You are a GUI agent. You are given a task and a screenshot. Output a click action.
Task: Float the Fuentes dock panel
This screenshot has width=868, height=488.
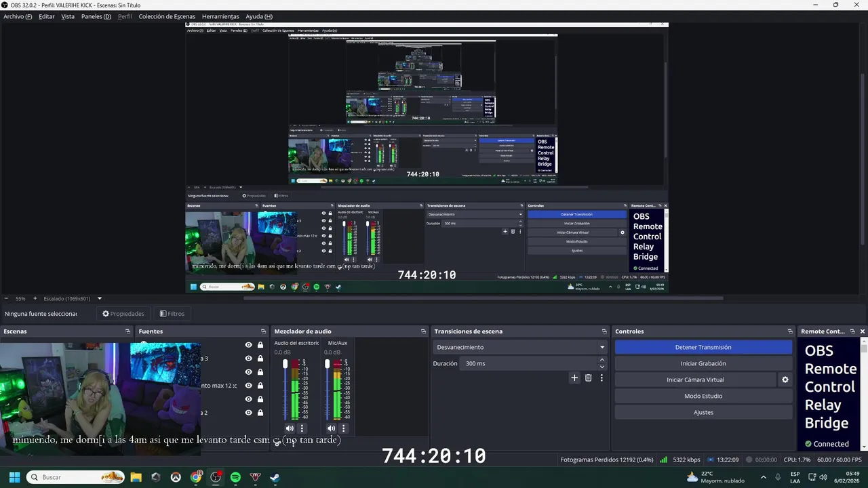[263, 331]
